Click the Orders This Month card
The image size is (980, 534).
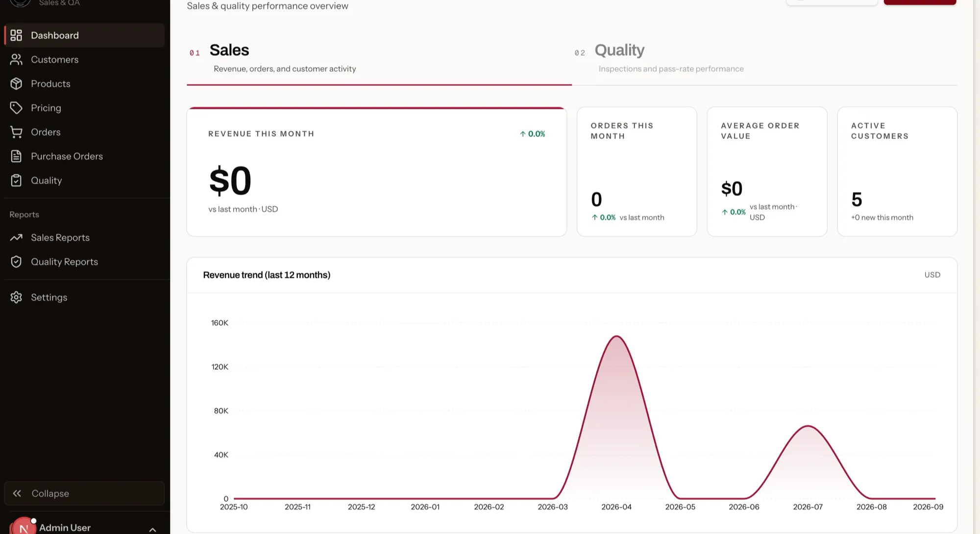(637, 171)
